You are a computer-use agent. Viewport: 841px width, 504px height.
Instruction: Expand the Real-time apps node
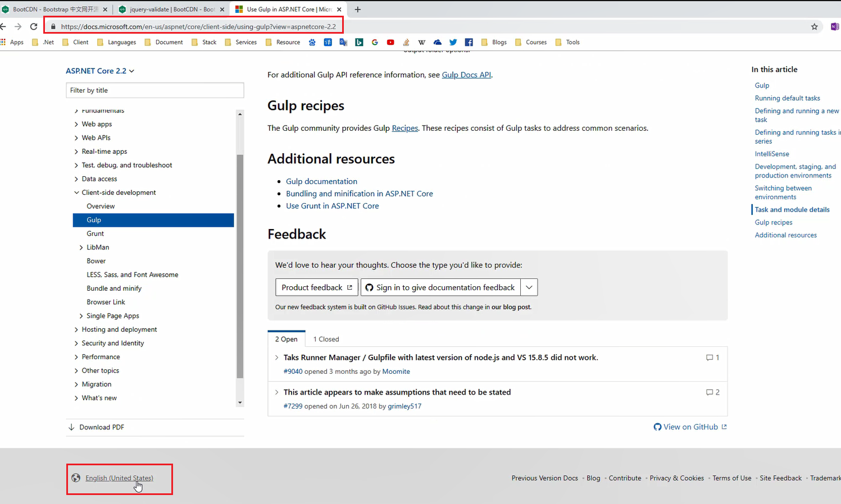[76, 152]
